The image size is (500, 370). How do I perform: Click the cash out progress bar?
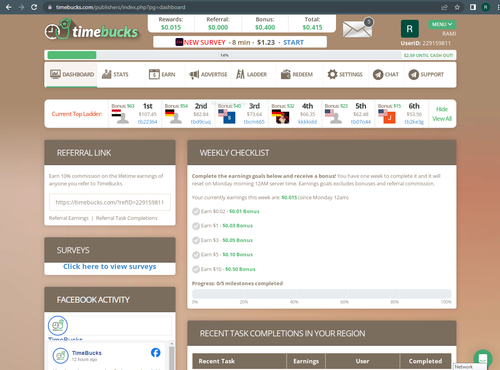(x=250, y=55)
